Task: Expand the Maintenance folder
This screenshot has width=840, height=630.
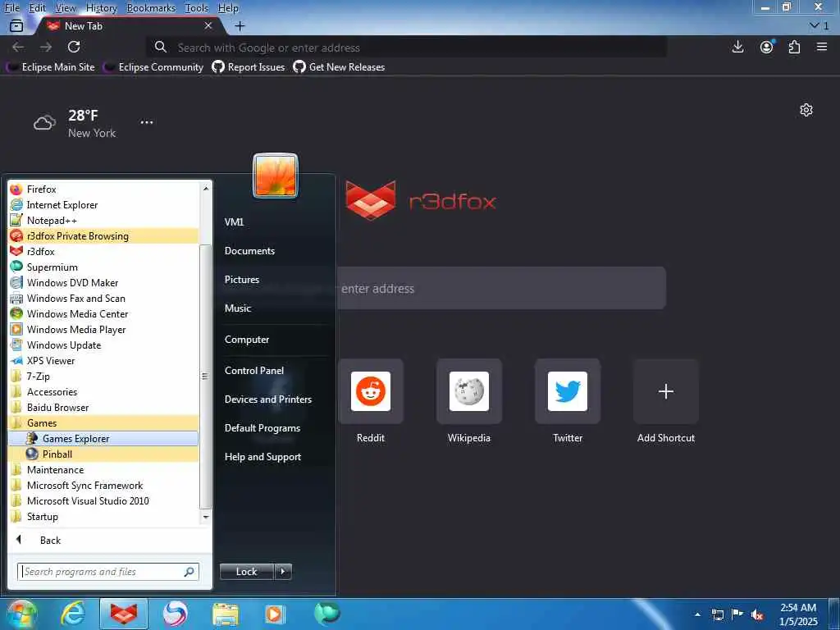Action: point(103,469)
